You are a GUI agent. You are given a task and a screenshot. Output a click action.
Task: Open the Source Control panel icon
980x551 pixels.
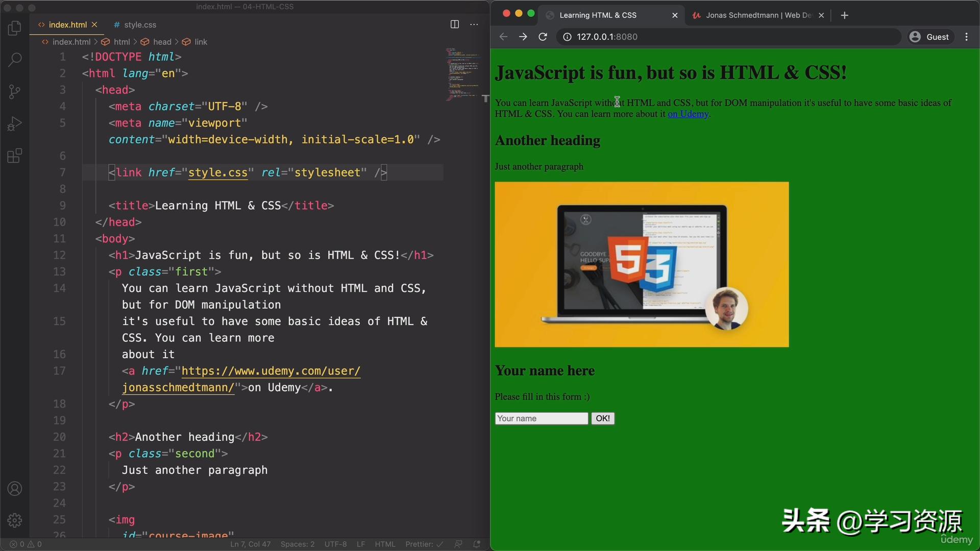click(14, 91)
